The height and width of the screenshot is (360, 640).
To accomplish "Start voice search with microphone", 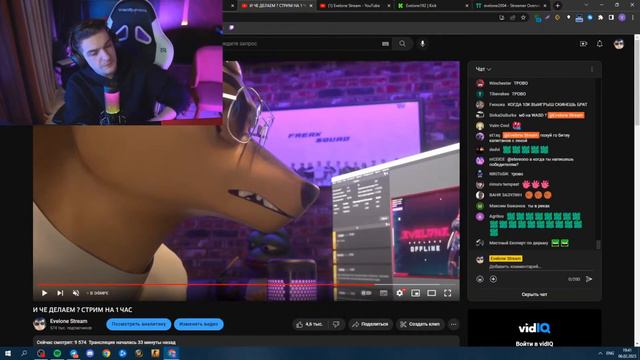I will 422,44.
